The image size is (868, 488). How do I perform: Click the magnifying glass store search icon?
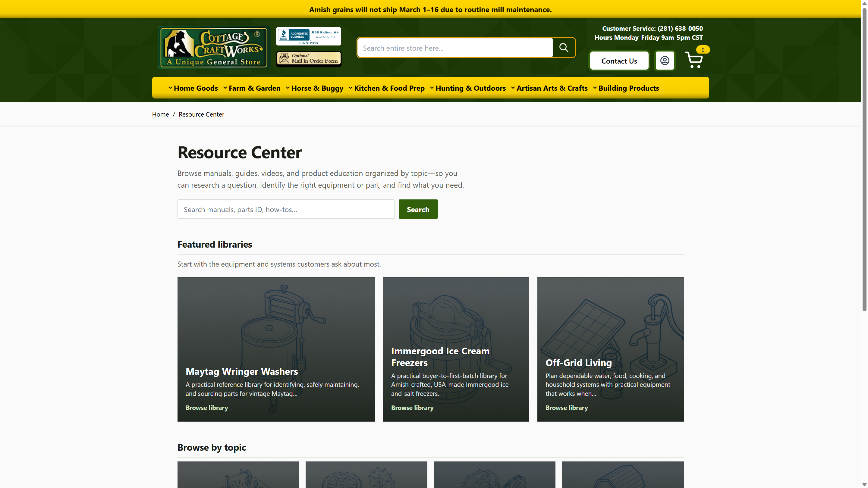(x=564, y=48)
